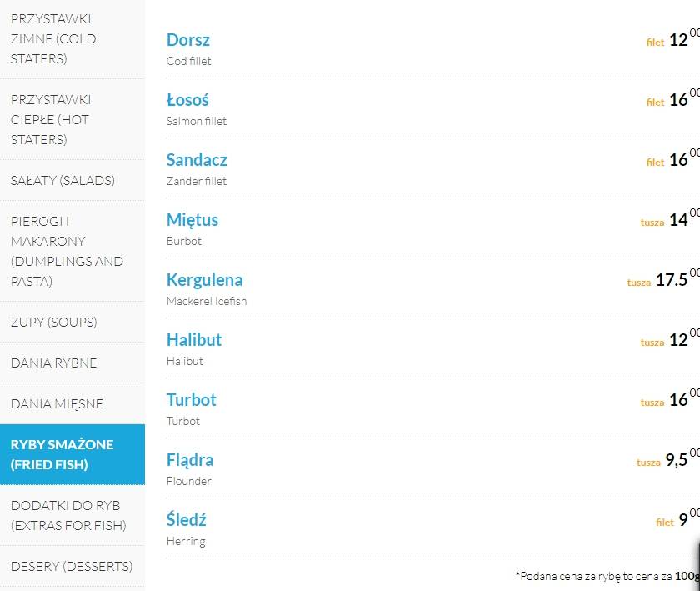Click the Śledź dish title
The width and height of the screenshot is (700, 591).
pyautogui.click(x=186, y=519)
